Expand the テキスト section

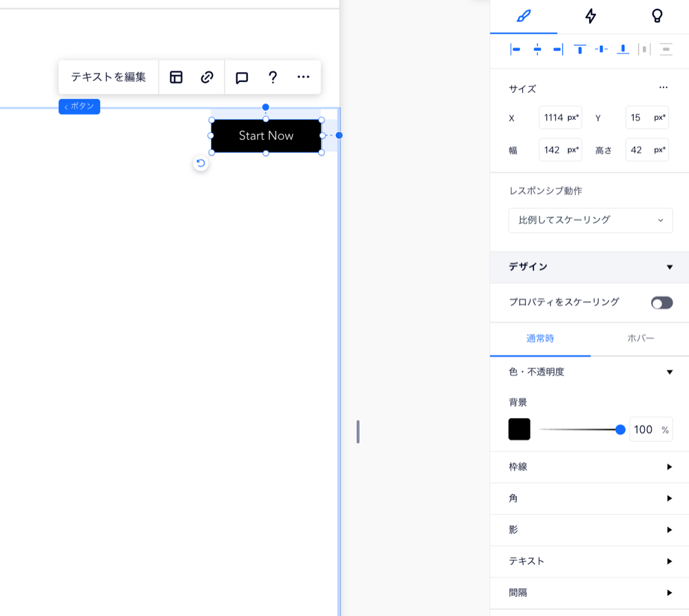589,561
